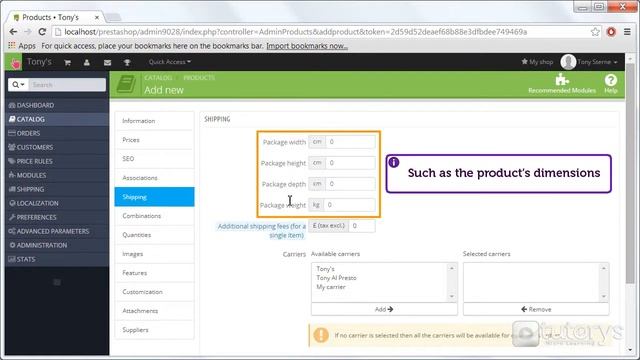Image resolution: width=640 pixels, height=360 pixels.
Task: Select Tony Al Presto carrier
Action: point(336,278)
